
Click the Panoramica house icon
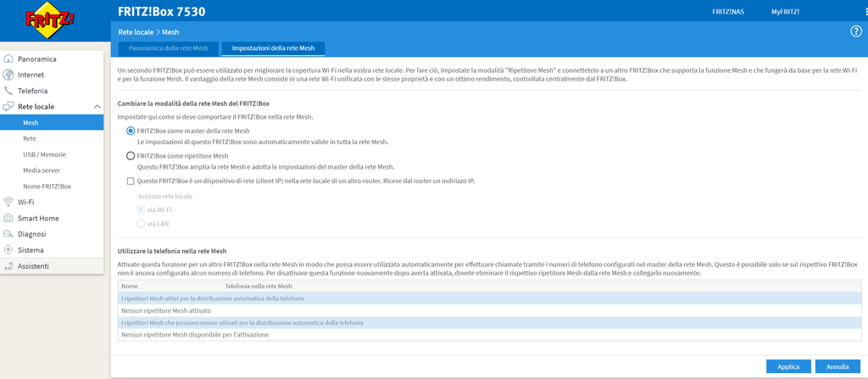tap(8, 59)
